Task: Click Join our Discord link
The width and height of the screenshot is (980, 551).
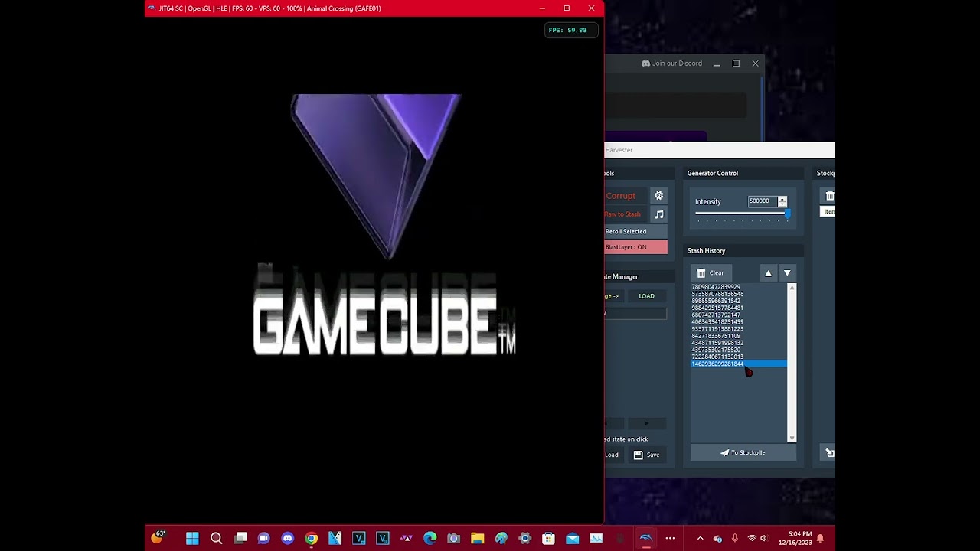Action: click(671, 64)
